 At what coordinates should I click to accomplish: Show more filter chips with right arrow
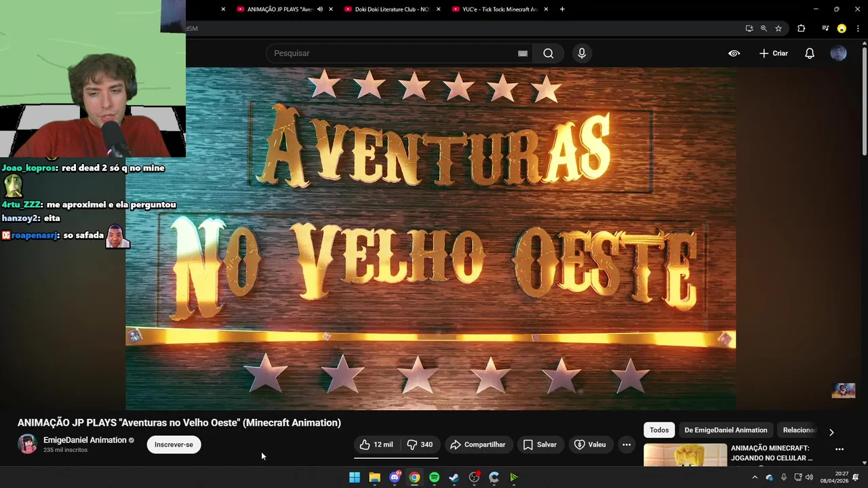click(x=831, y=432)
